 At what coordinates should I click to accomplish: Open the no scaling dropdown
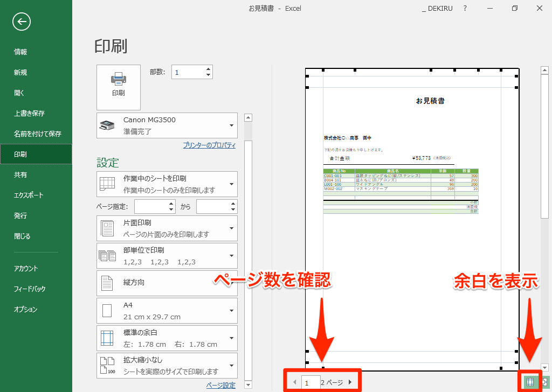[x=167, y=366]
